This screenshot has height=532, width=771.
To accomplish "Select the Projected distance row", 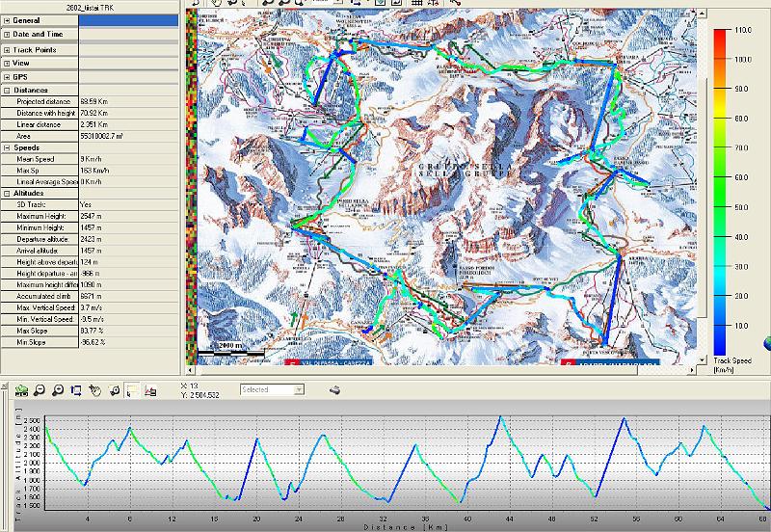I will tap(90, 102).
